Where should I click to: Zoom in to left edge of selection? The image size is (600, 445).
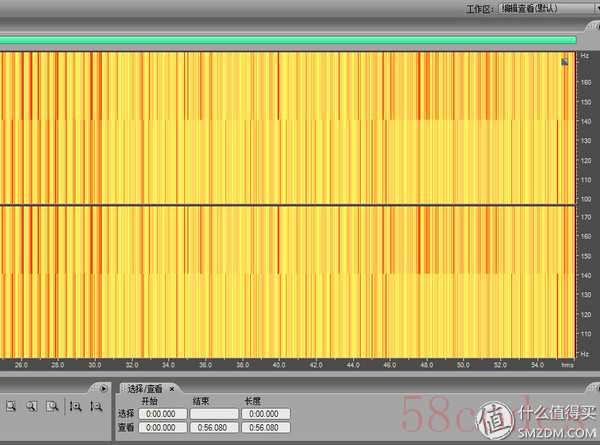pyautogui.click(x=31, y=406)
